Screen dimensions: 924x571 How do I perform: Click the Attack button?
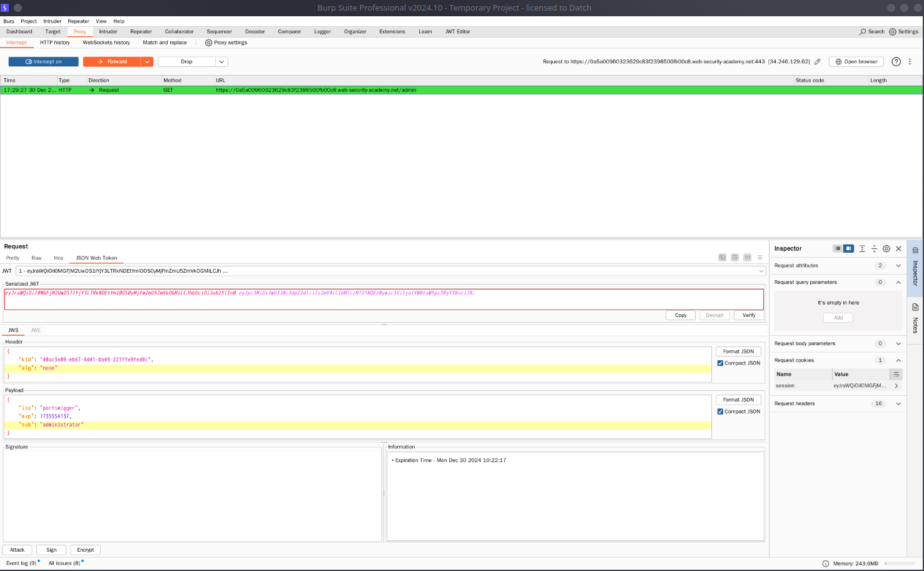17,550
